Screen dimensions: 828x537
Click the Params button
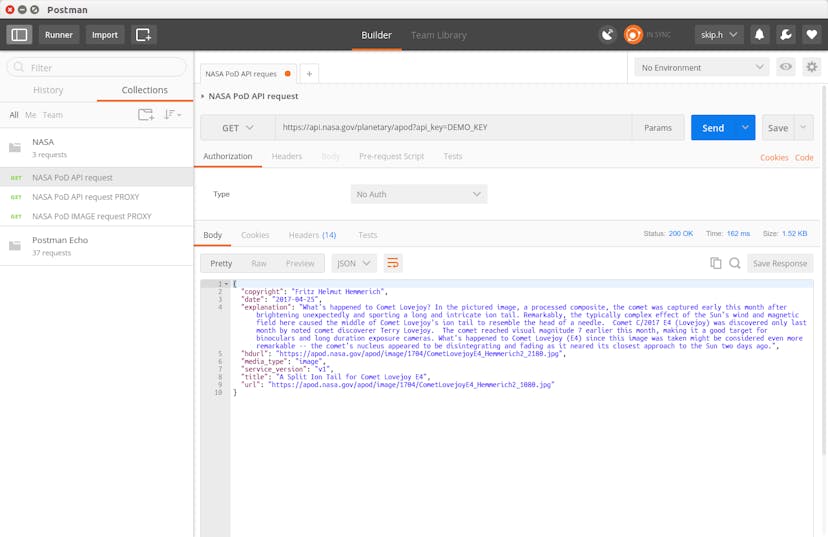[658, 128]
